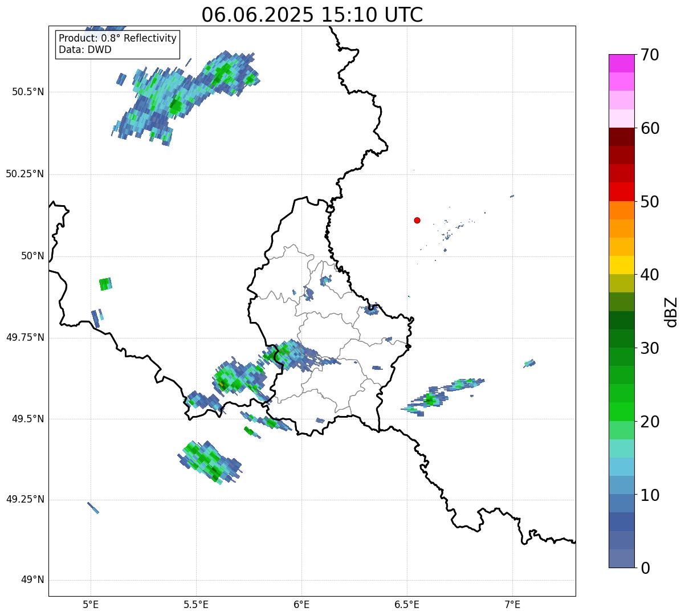
Task: Click the 5°E longitude label
Action: [x=90, y=604]
